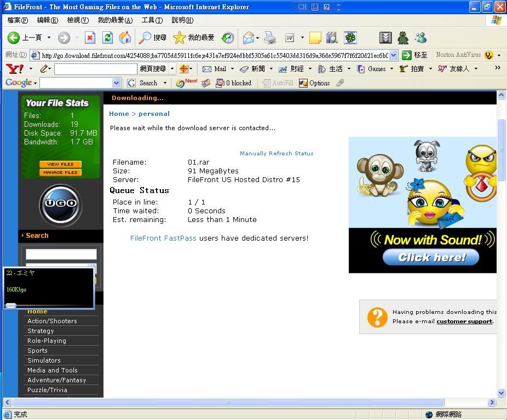Click the Norton AntiVirus icon

[x=488, y=55]
